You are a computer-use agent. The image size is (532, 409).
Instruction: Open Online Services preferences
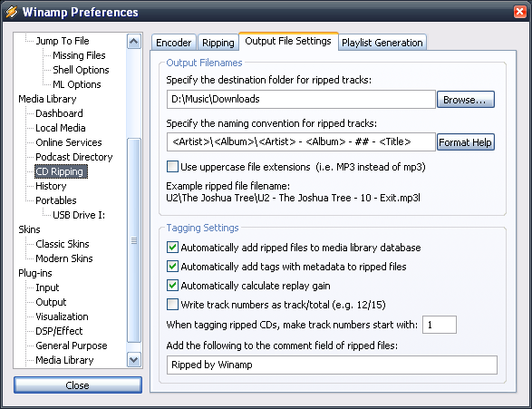tap(69, 142)
